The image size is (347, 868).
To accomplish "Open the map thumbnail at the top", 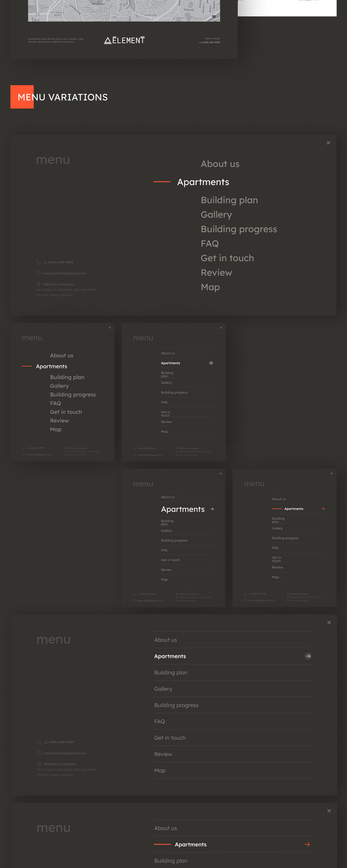I will [x=124, y=10].
